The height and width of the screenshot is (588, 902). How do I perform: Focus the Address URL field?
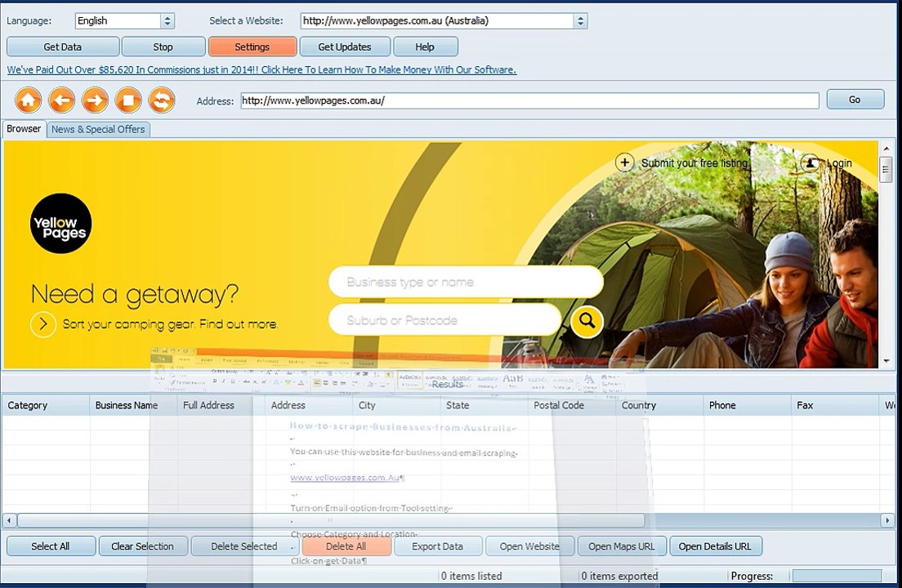(529, 100)
